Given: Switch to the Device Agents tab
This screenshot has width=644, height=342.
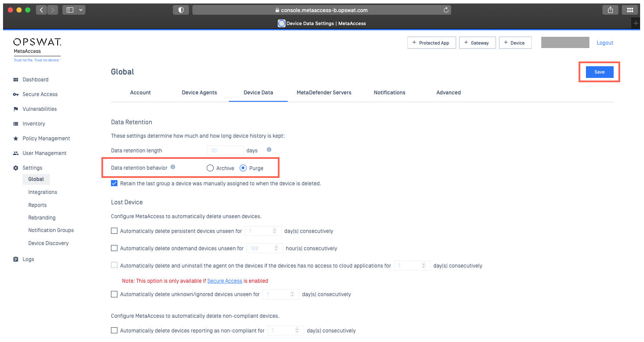Looking at the screenshot, I should pos(199,93).
